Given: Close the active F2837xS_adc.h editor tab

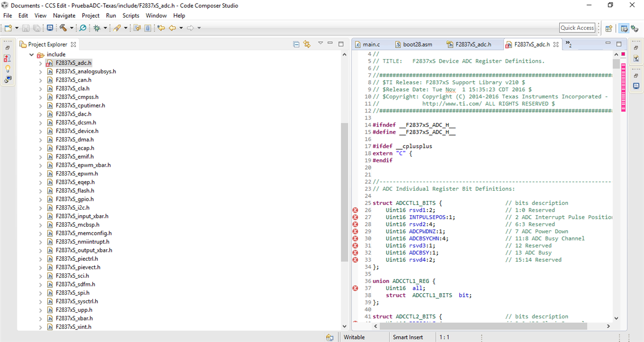Looking at the screenshot, I should click(x=556, y=45).
